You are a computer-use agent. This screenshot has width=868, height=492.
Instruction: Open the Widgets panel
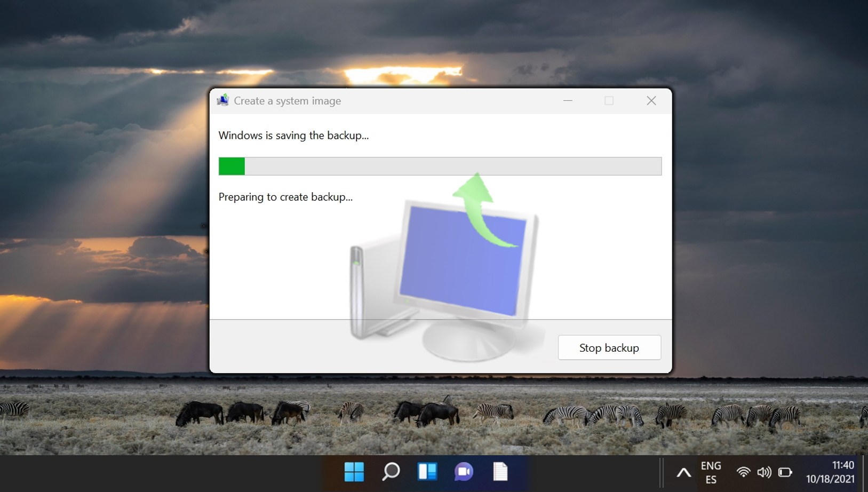coord(428,472)
